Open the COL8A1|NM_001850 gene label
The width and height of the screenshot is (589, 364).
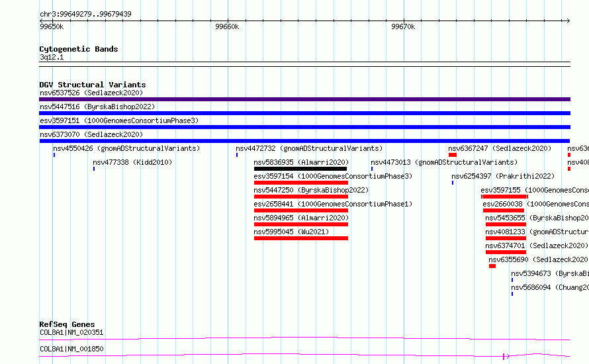(x=71, y=349)
